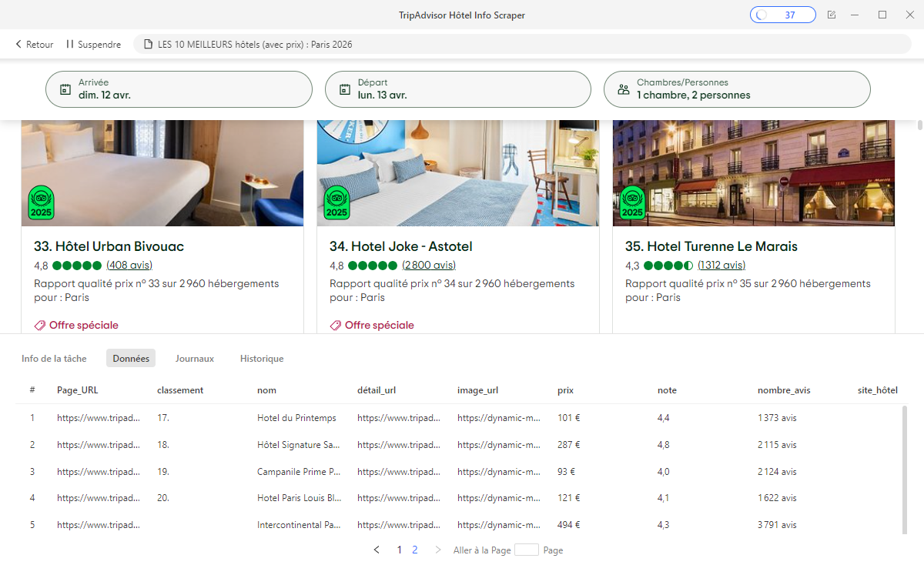
Task: Click Travelers' Choice 2025 badge on Hotel Turenne Le Marais
Action: (x=632, y=202)
